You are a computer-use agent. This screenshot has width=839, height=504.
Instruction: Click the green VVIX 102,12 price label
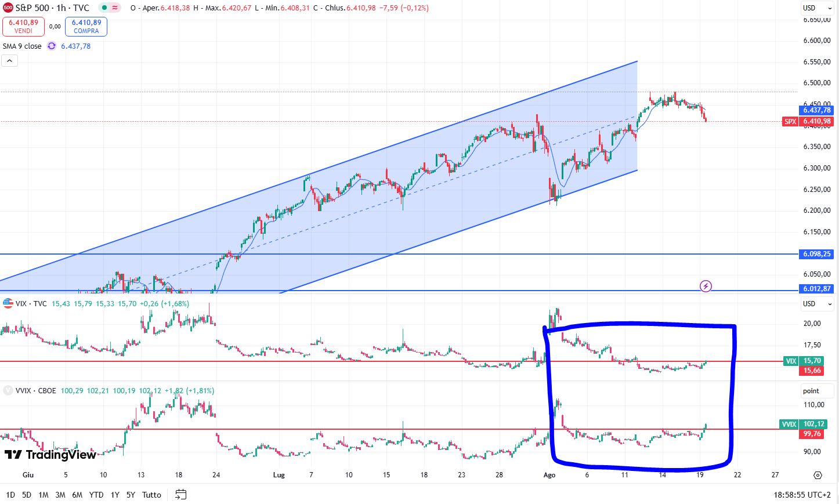coord(804,424)
